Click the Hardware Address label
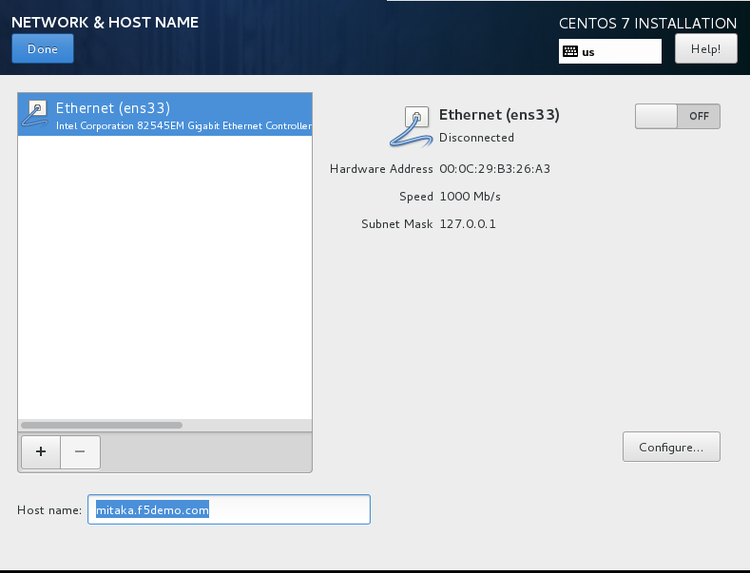750x573 pixels. [381, 169]
